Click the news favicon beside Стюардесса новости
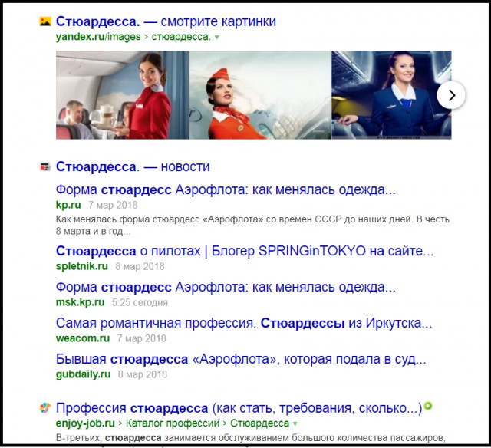Image resolution: width=491 pixels, height=448 pixels. [45, 166]
